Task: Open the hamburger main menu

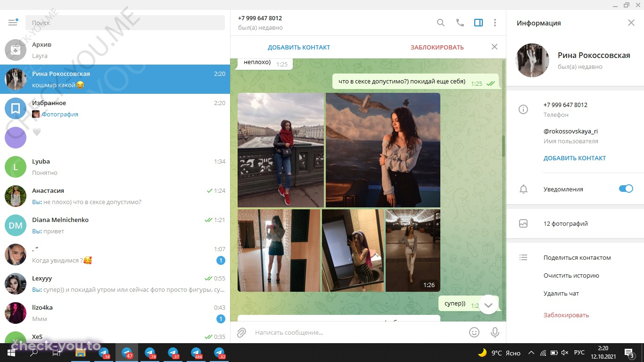Action: coord(13,23)
